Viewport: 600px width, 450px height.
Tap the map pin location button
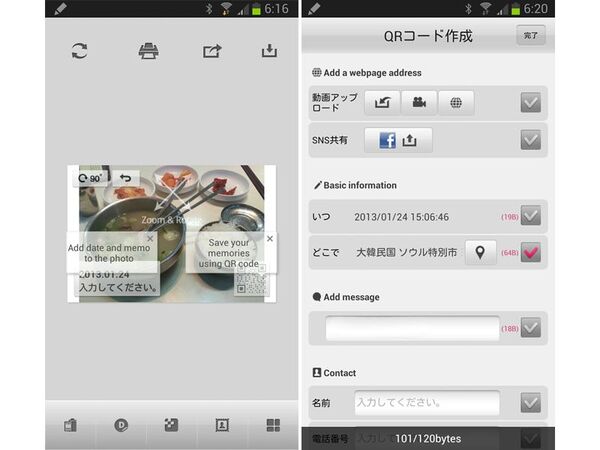click(480, 252)
